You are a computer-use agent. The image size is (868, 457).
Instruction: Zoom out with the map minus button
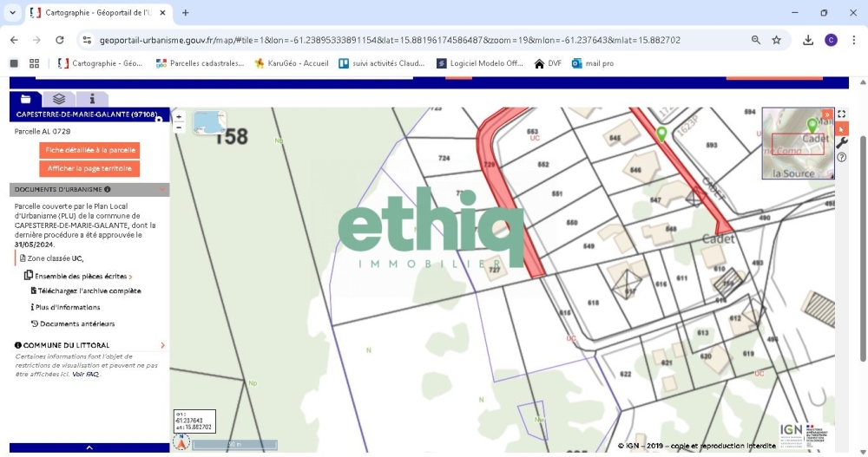(179, 127)
